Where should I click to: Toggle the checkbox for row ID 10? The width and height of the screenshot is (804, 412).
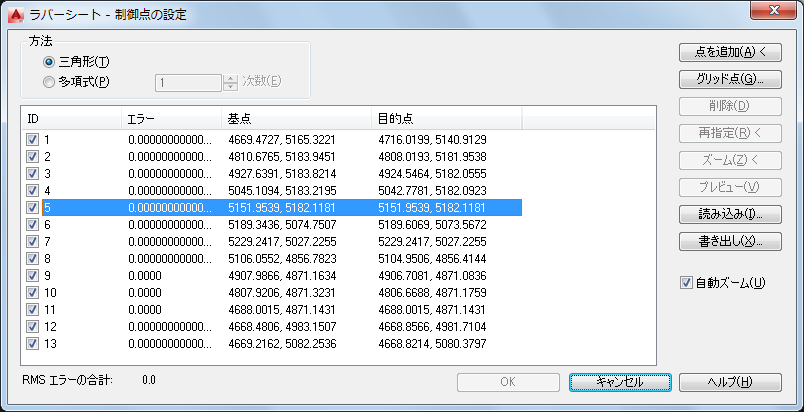32,293
